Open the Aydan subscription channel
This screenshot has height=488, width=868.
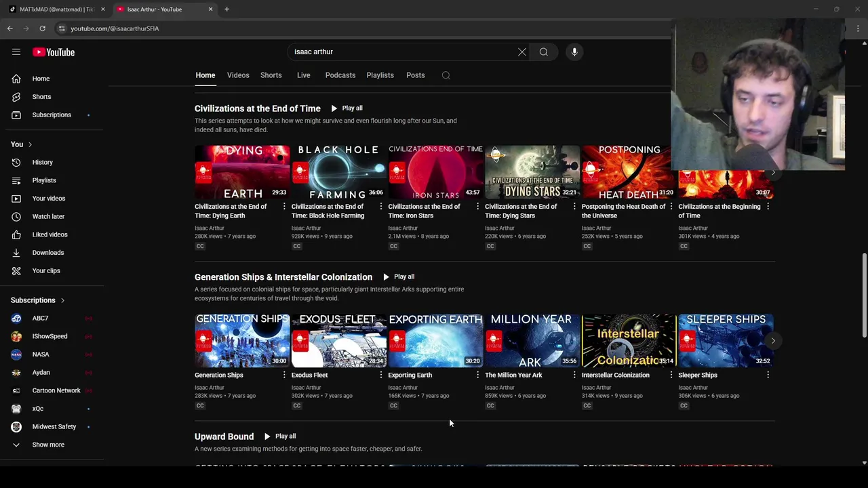pos(52,372)
